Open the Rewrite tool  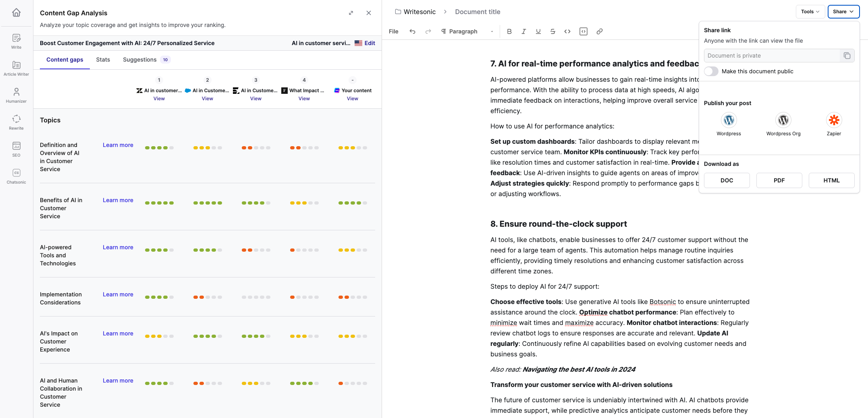click(16, 122)
